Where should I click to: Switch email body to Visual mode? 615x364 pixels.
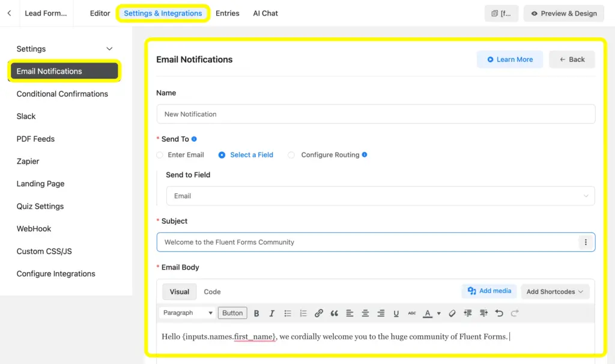[x=179, y=291]
